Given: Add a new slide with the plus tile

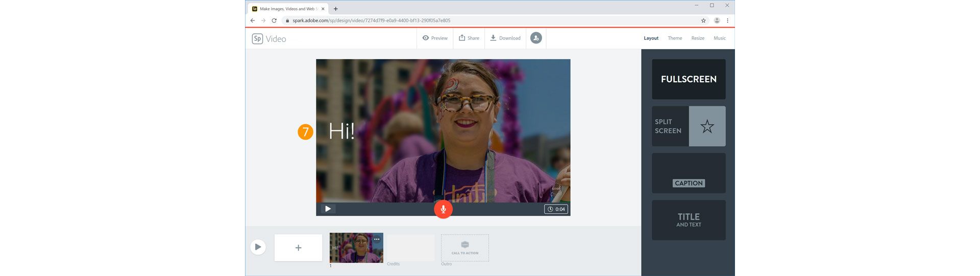Looking at the screenshot, I should tap(299, 248).
